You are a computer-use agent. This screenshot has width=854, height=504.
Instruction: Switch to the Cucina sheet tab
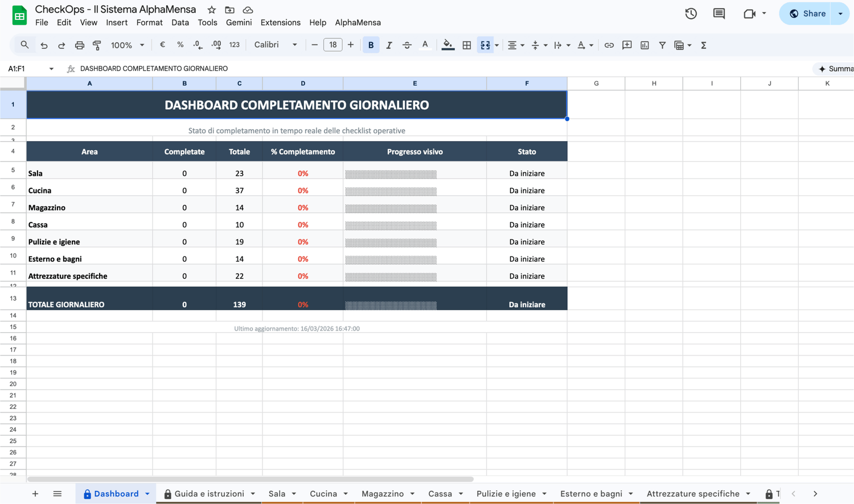(x=323, y=494)
